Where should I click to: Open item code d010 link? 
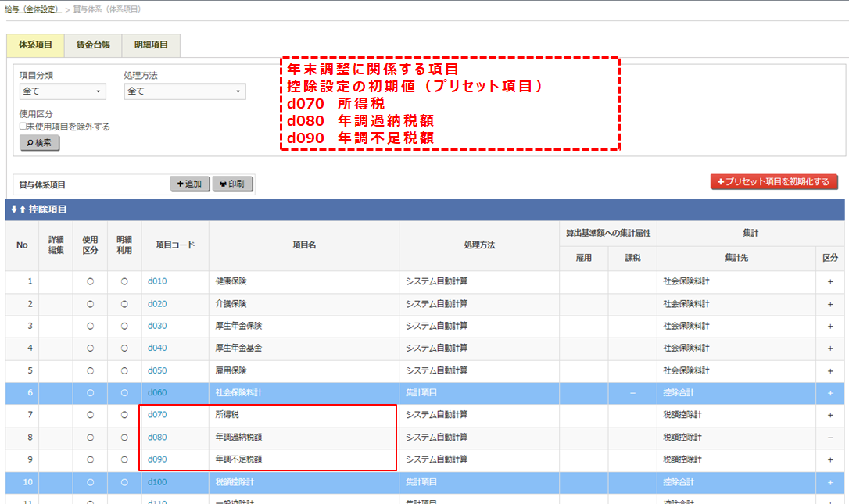pos(157,281)
